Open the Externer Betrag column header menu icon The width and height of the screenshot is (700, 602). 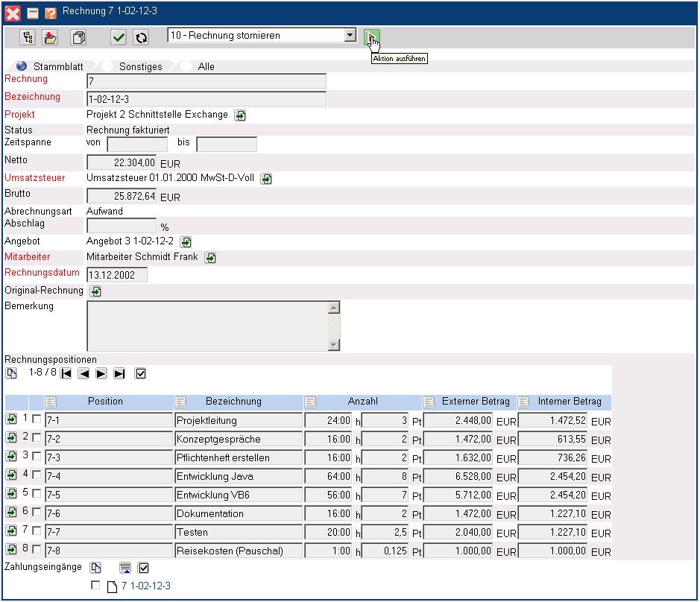tap(429, 402)
